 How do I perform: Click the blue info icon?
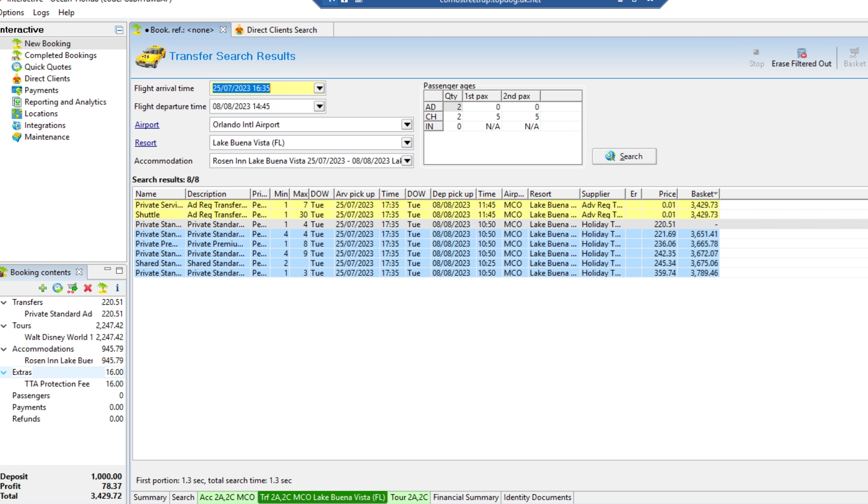(117, 288)
